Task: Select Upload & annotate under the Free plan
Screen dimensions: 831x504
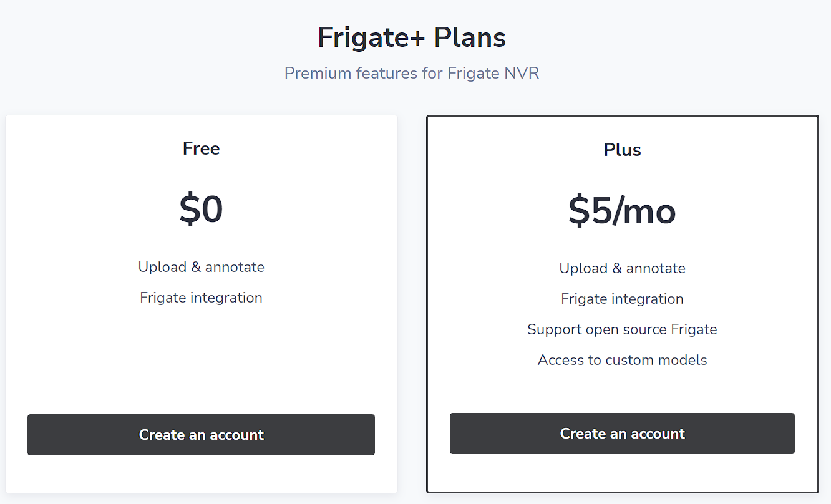Action: (201, 267)
